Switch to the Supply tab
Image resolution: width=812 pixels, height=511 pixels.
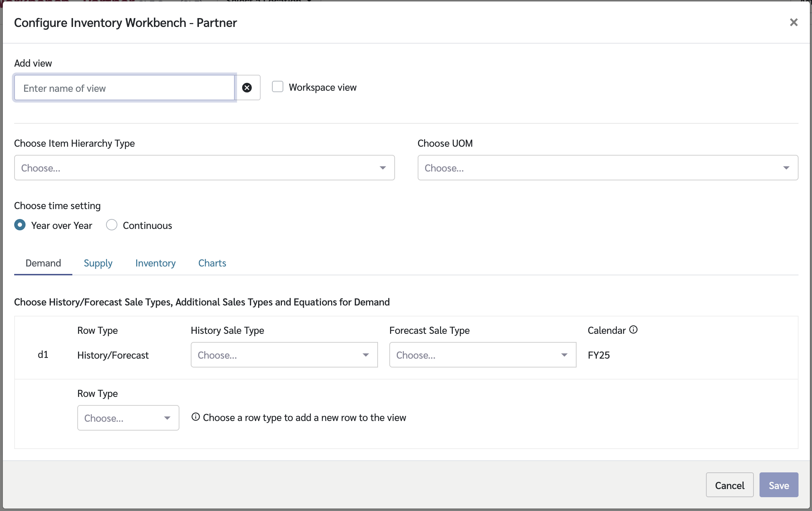98,263
